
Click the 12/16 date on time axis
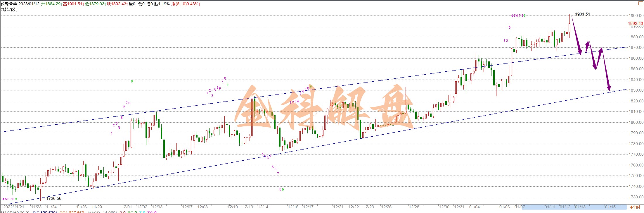click(x=293, y=207)
